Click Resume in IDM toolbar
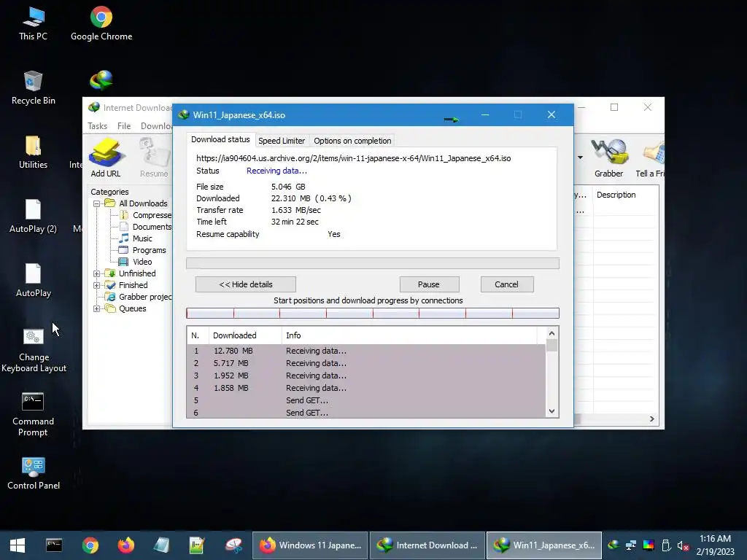Screen dimensions: 747x560 (x=154, y=157)
